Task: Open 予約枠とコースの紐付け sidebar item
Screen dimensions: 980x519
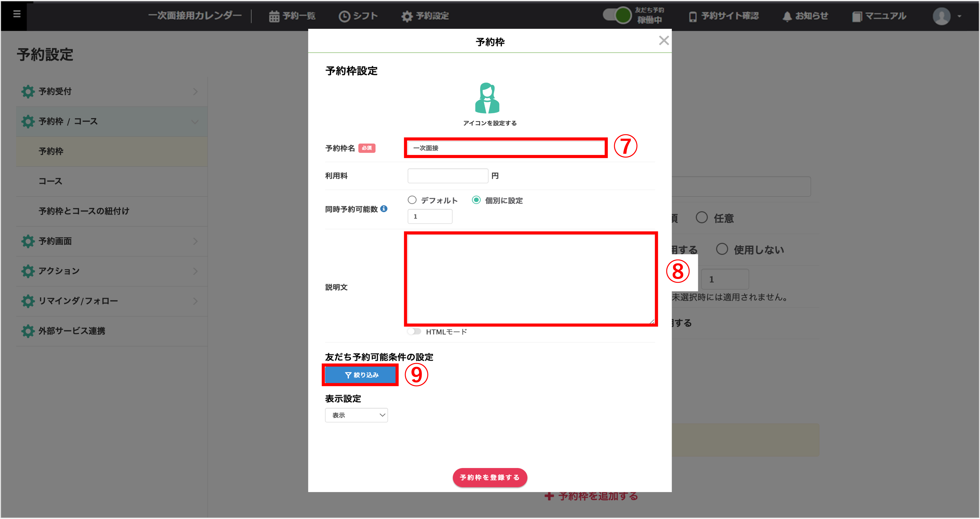Action: [84, 211]
